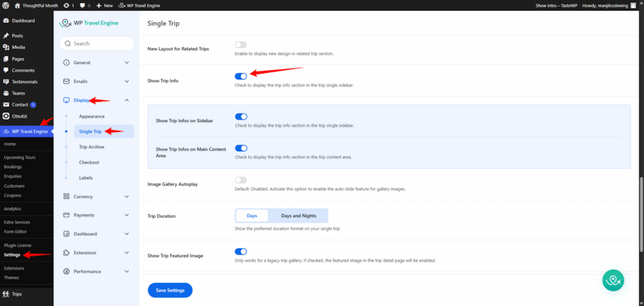The image size is (644, 306).
Task: Click the Save Settings button
Action: click(x=170, y=290)
